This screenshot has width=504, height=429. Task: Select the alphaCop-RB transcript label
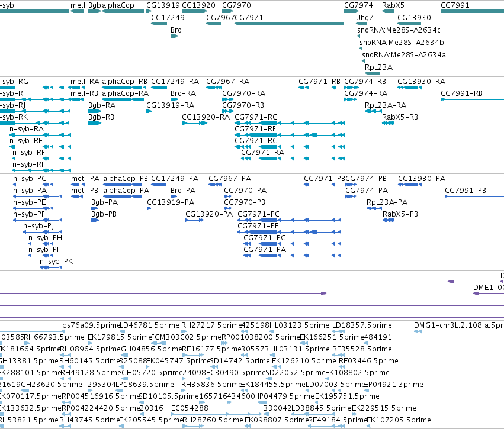pyautogui.click(x=125, y=82)
